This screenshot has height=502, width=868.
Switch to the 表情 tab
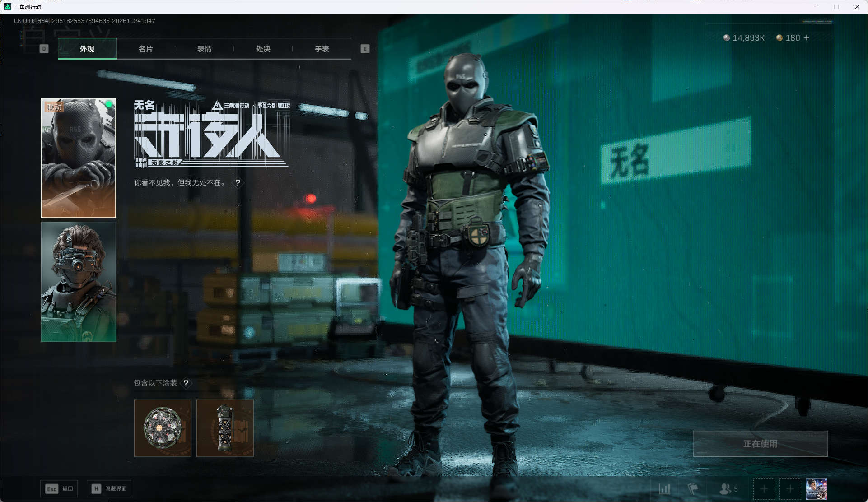(x=204, y=49)
